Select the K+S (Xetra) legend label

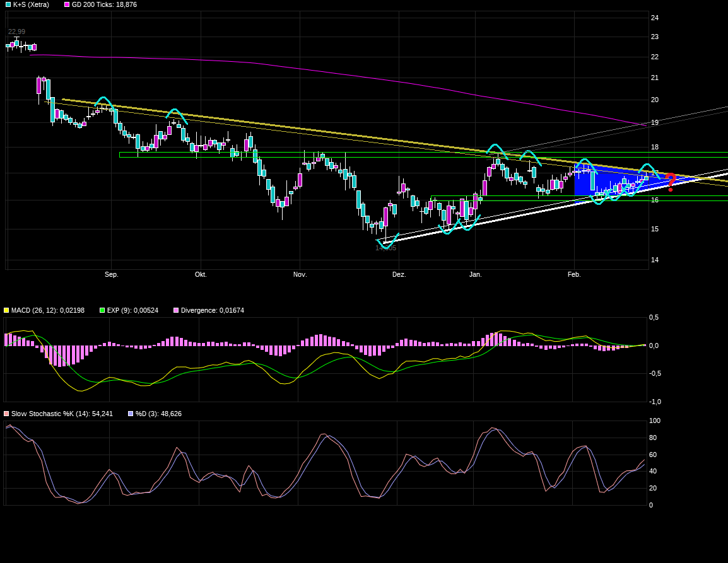click(31, 4)
